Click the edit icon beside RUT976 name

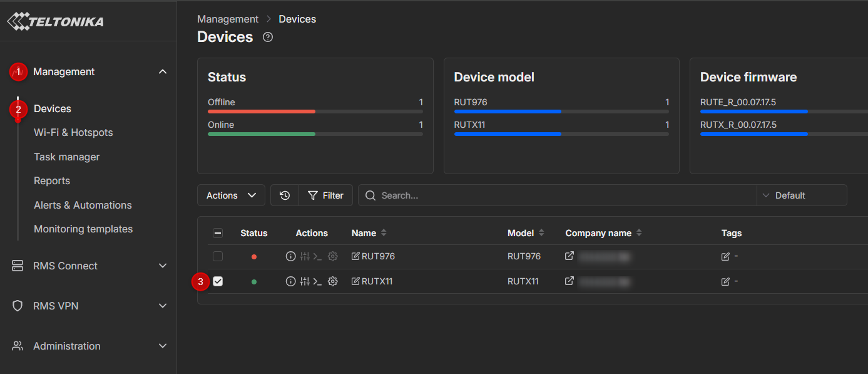[355, 257]
